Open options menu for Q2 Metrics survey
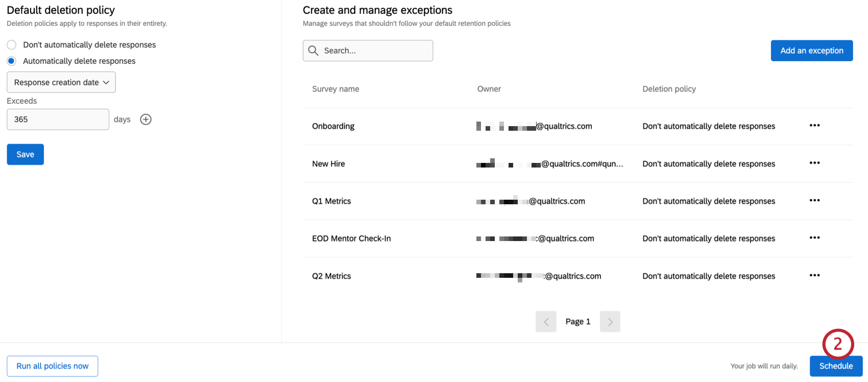The height and width of the screenshot is (382, 868). [x=815, y=275]
